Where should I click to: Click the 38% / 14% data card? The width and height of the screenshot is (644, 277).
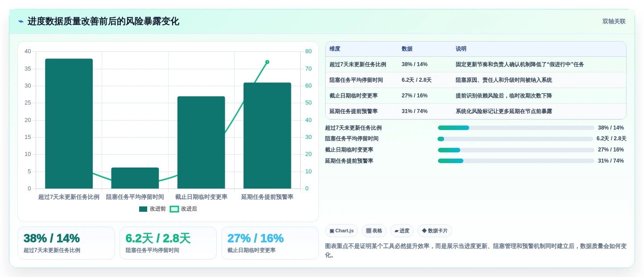coord(66,243)
